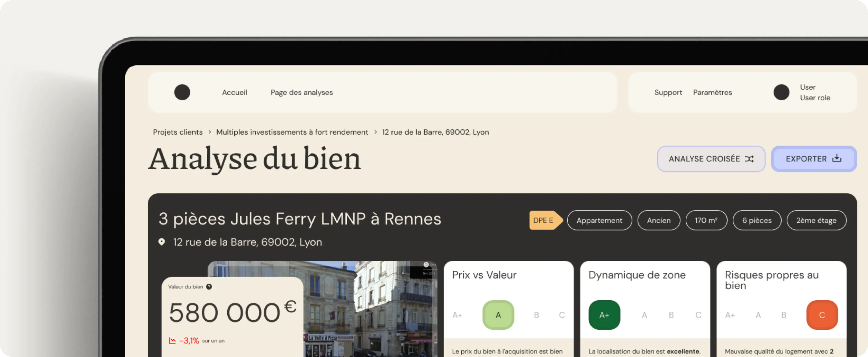
Task: Click the round app logo in navbar
Action: click(182, 92)
